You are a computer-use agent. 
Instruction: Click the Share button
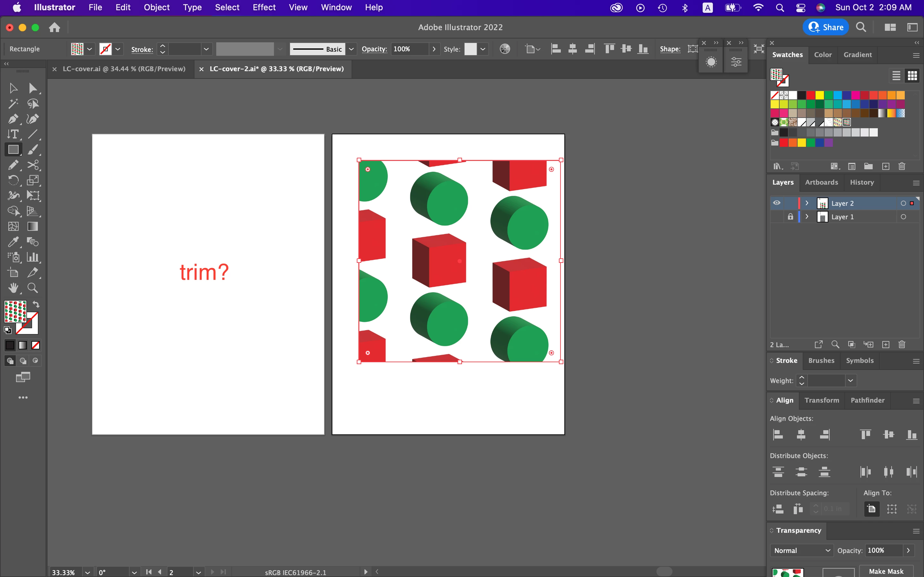pyautogui.click(x=826, y=27)
